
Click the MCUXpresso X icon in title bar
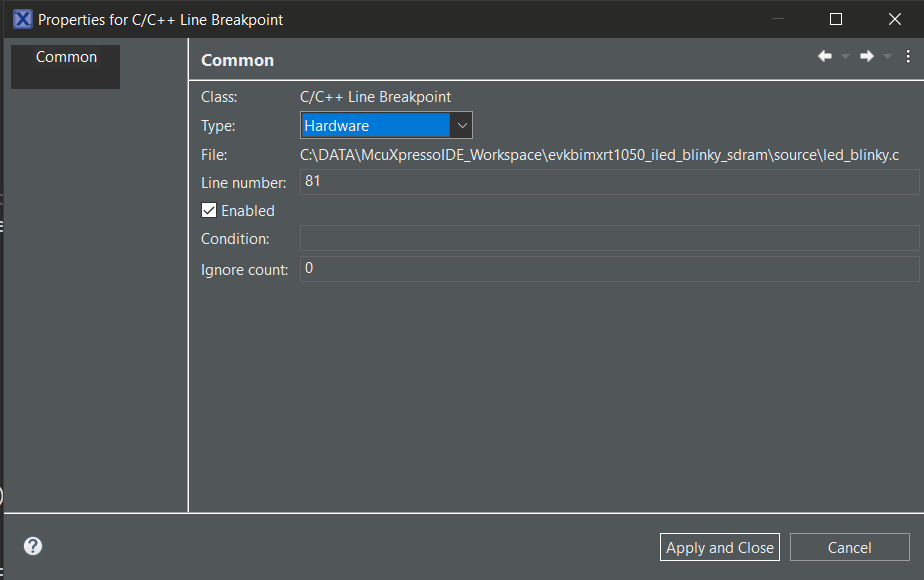(22, 19)
